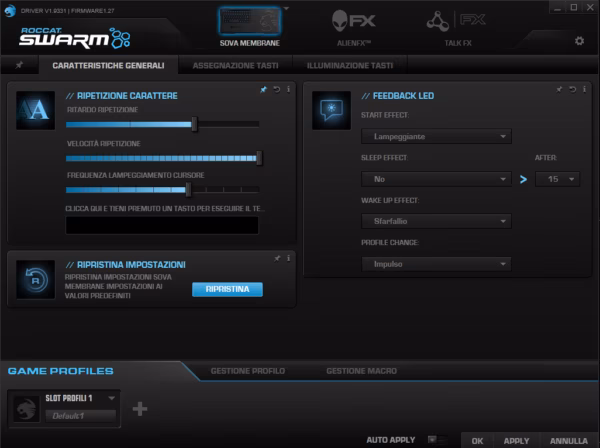The width and height of the screenshot is (600, 448).
Task: Expand the Slot Profili 1 dropdown
Action: point(111,398)
